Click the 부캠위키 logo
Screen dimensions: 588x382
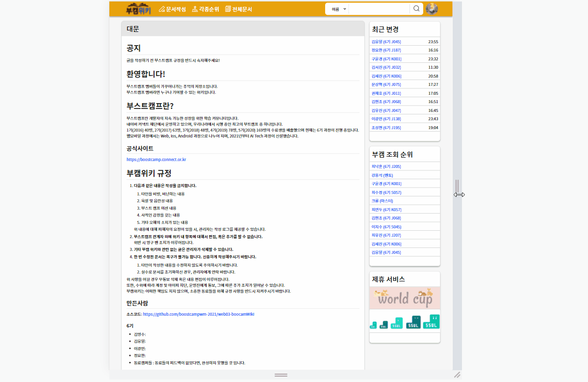(138, 9)
